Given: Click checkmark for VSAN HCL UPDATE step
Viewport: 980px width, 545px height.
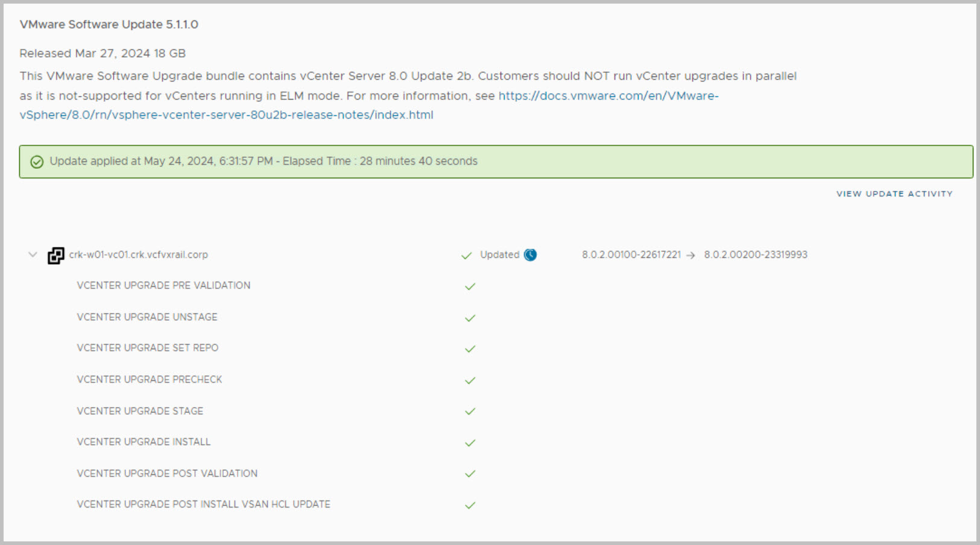Looking at the screenshot, I should pyautogui.click(x=470, y=505).
